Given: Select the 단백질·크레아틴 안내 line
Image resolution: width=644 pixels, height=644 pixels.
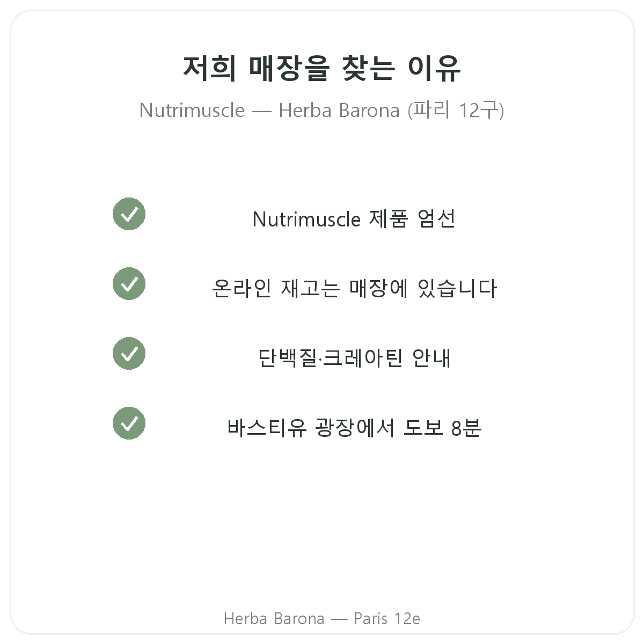Looking at the screenshot, I should pyautogui.click(x=354, y=358).
